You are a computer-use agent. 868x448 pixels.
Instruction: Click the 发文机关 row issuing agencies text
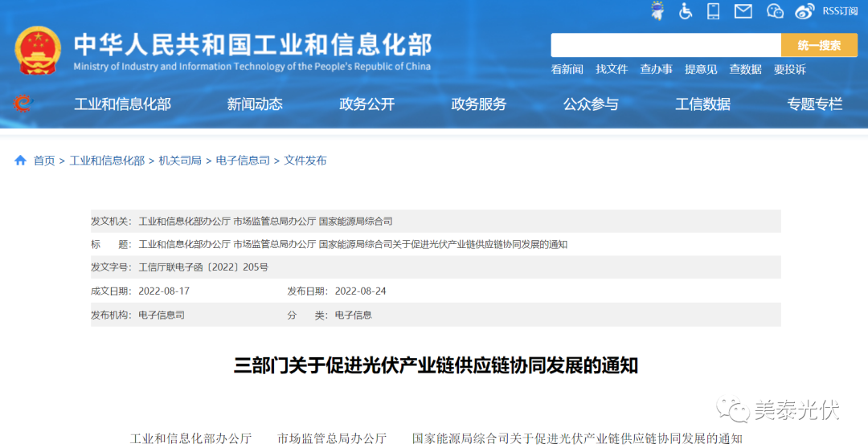tap(265, 222)
